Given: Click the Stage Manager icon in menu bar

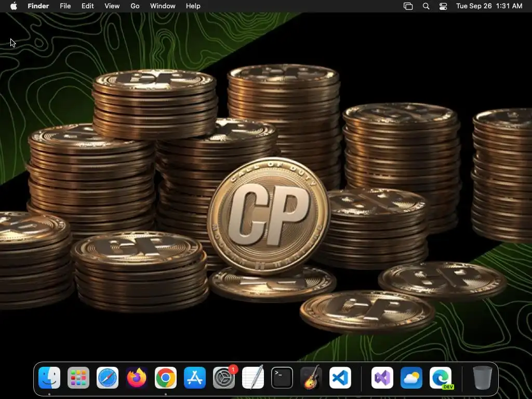Looking at the screenshot, I should click(408, 6).
